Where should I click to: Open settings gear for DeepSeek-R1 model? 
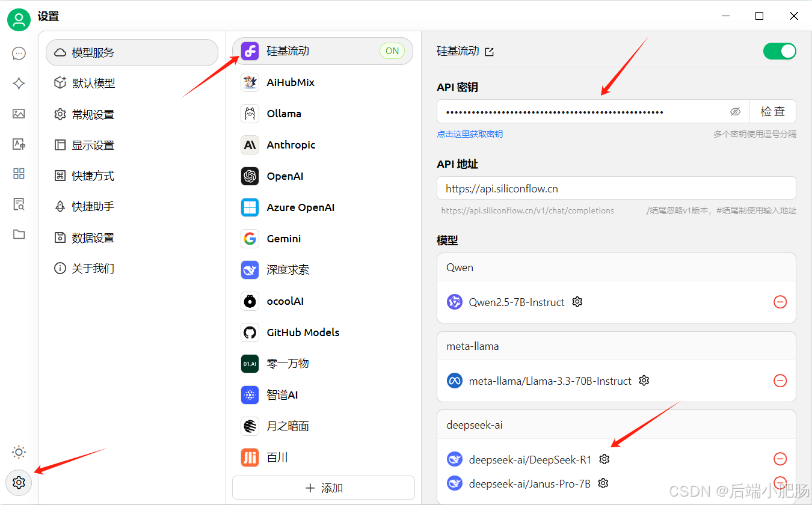(604, 459)
